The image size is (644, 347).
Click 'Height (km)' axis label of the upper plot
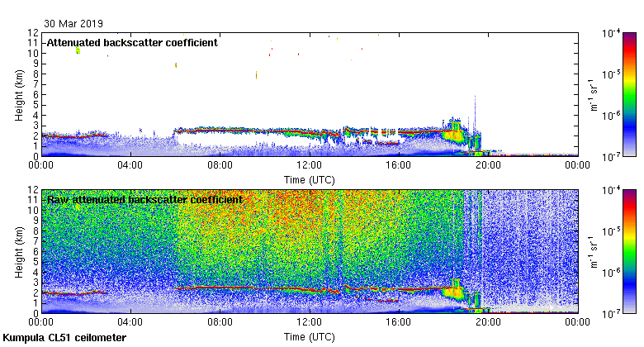click(x=19, y=95)
